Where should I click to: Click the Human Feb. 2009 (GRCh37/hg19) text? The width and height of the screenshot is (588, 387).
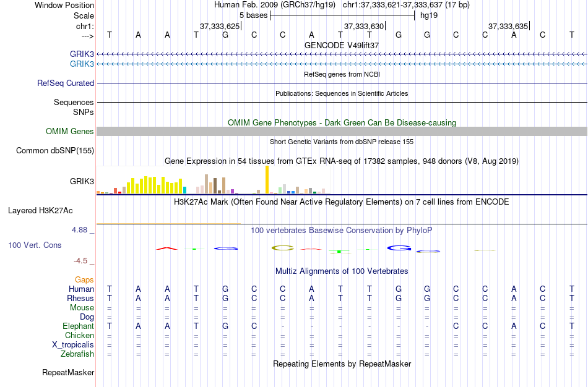[276, 5]
